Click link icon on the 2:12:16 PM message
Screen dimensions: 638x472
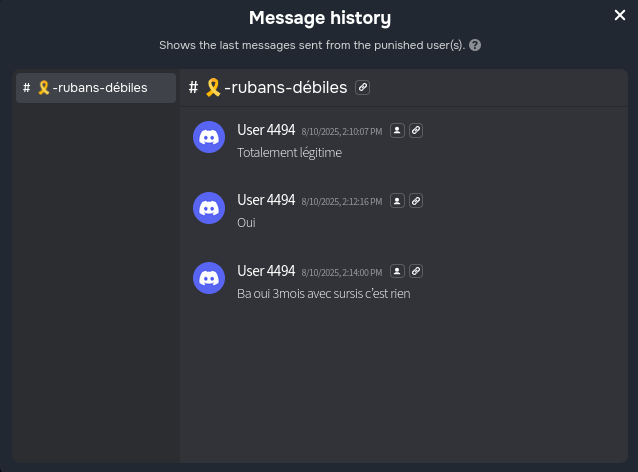(416, 201)
